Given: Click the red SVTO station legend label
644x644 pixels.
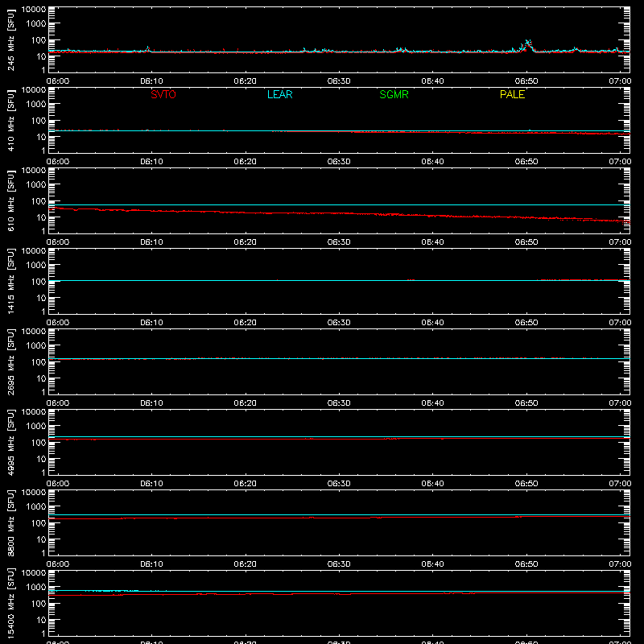Looking at the screenshot, I should click(163, 94).
